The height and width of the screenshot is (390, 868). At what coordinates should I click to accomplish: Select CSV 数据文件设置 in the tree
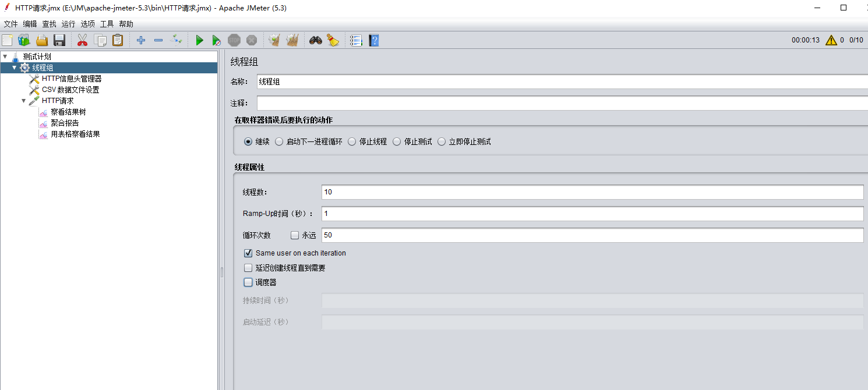(70, 90)
